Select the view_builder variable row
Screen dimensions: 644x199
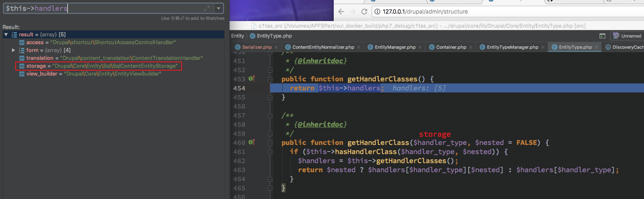click(91, 74)
